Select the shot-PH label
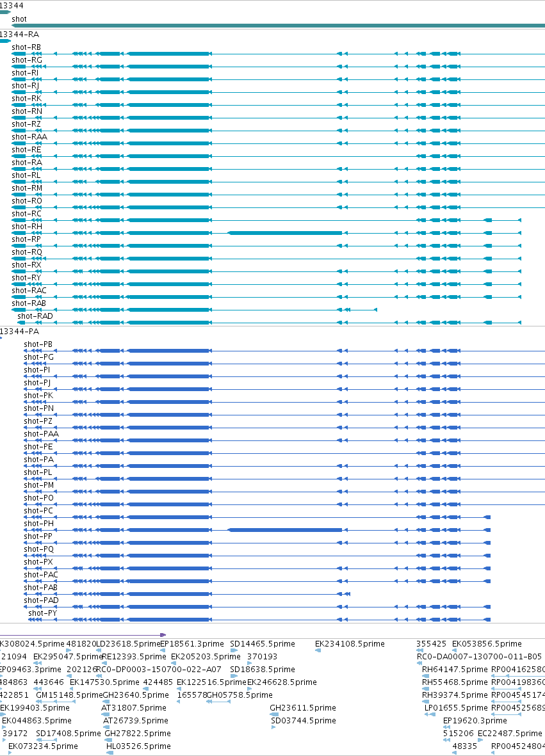Viewport: 545px width, 756px height. (38, 524)
